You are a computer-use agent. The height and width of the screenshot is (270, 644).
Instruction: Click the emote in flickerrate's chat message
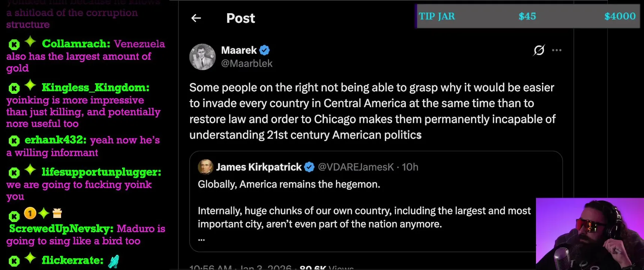pyautogui.click(x=114, y=261)
